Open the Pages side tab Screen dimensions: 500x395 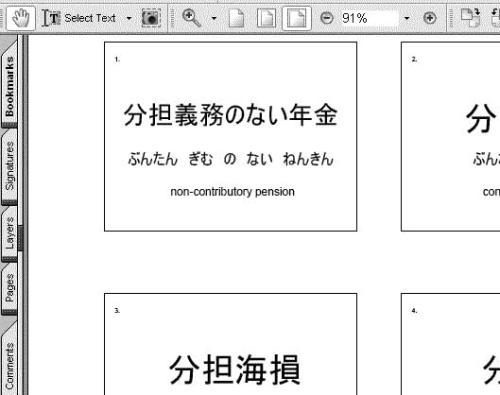[x=9, y=288]
